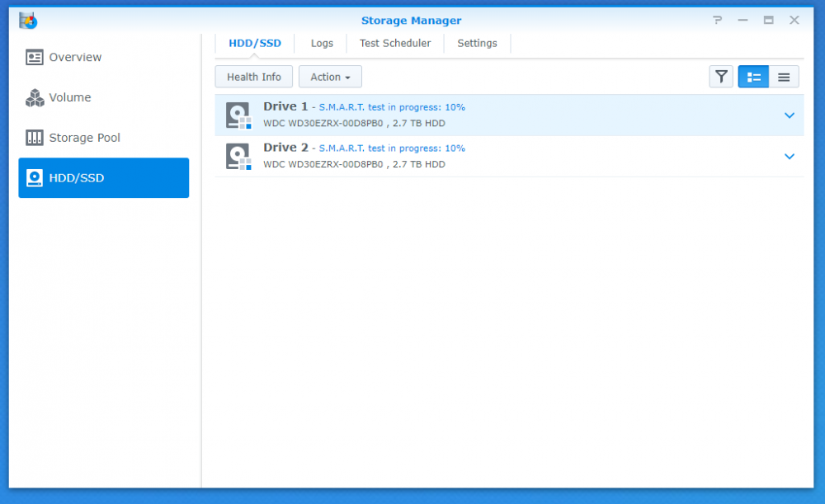The image size is (825, 504).
Task: Maximize the Storage Manager window
Action: [768, 21]
